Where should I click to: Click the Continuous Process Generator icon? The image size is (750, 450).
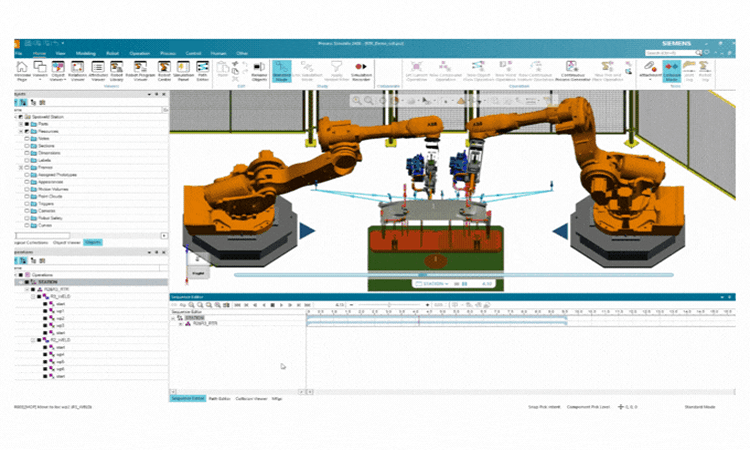tap(572, 71)
